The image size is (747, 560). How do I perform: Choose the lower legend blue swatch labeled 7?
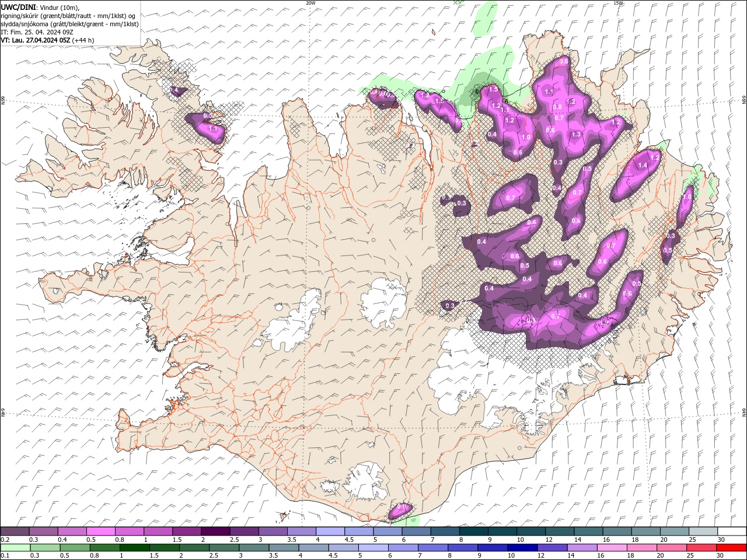coord(432,548)
